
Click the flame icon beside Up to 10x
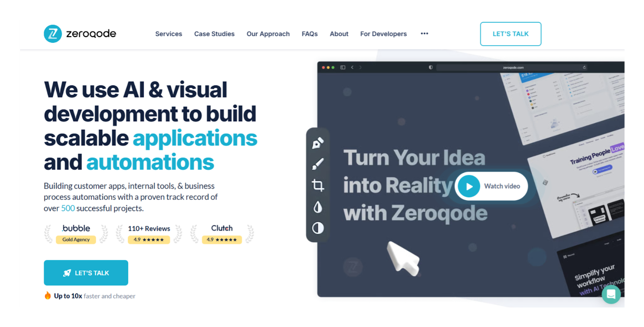click(47, 296)
